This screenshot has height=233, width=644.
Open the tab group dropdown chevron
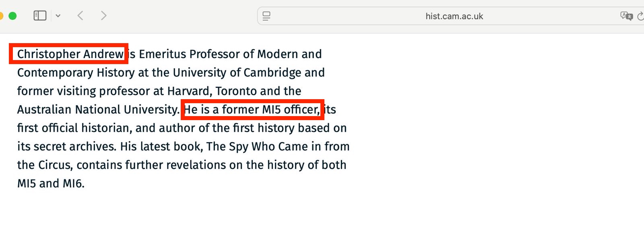coord(58,16)
